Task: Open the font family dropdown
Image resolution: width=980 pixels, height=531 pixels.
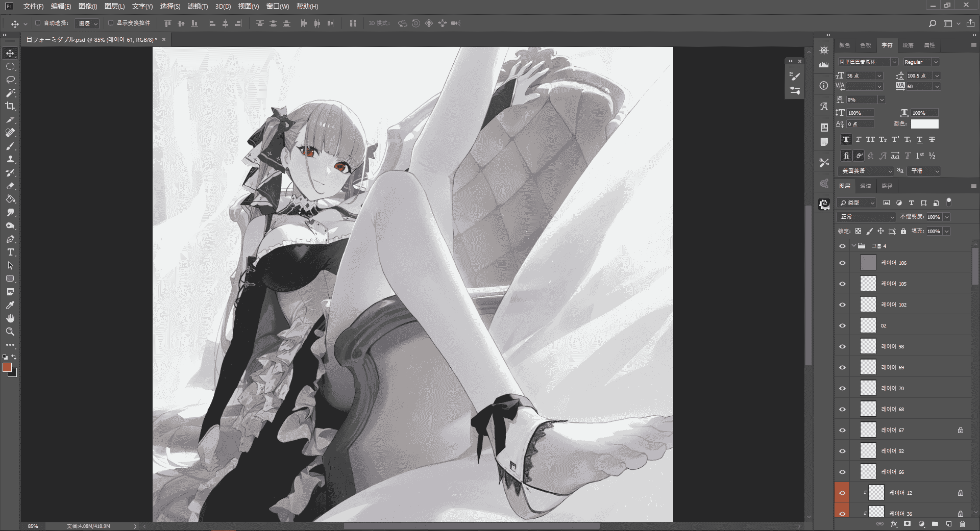Action: (x=868, y=62)
